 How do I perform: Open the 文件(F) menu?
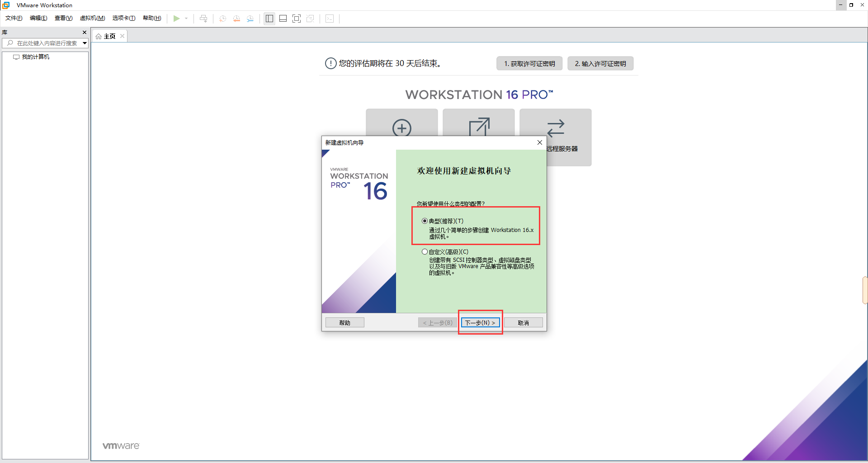point(14,18)
